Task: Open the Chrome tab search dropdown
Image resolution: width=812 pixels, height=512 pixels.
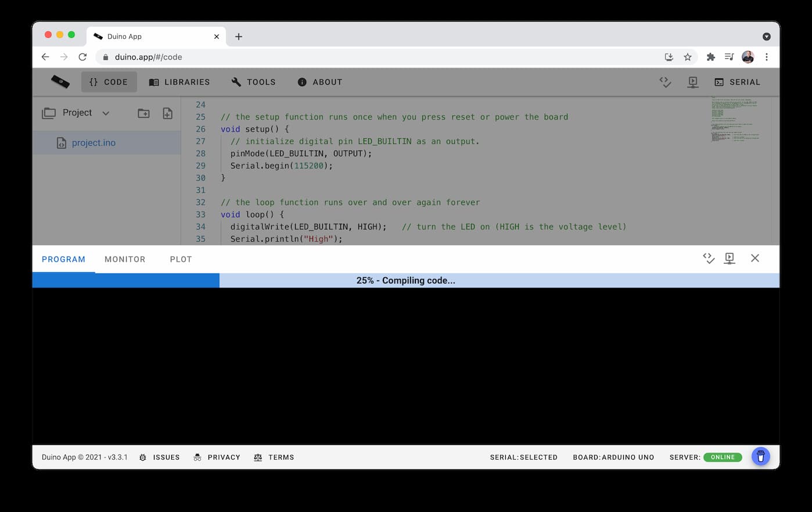Action: tap(766, 37)
